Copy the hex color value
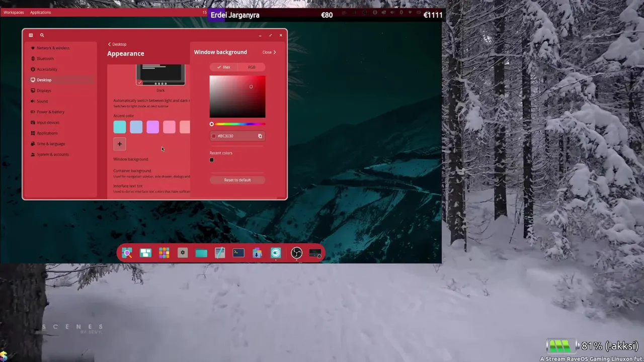Screen dimensions: 644x362 (260, 136)
